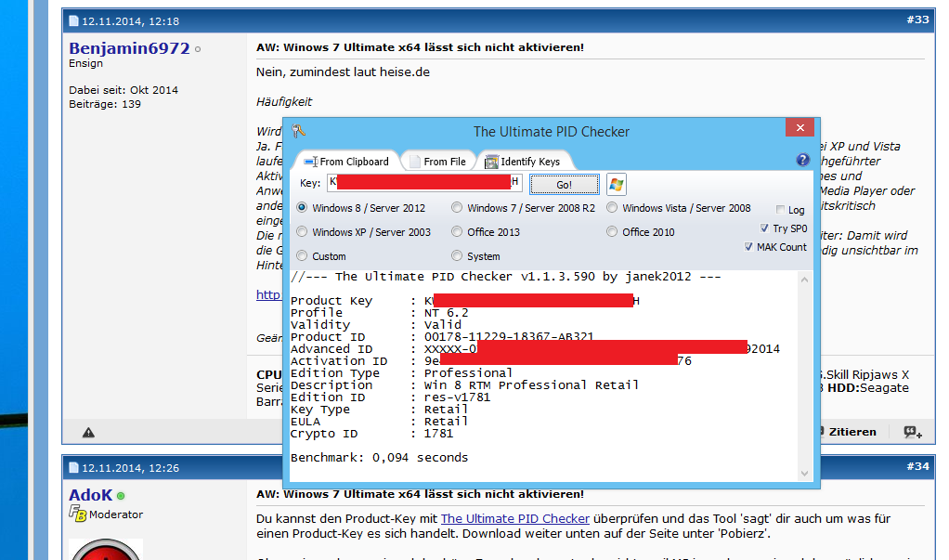The width and height of the screenshot is (949, 560).
Task: Click the multi-quote icon next to Zitieren
Action: pos(913,432)
